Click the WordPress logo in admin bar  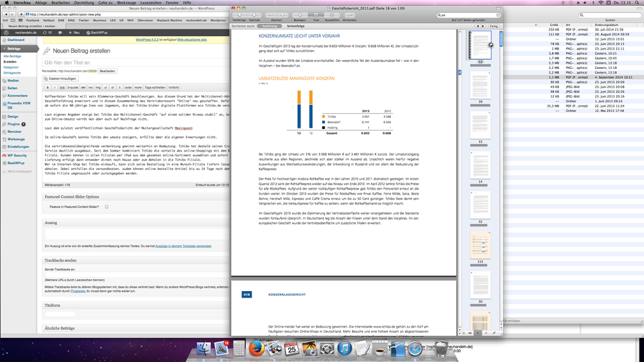click(x=6, y=33)
